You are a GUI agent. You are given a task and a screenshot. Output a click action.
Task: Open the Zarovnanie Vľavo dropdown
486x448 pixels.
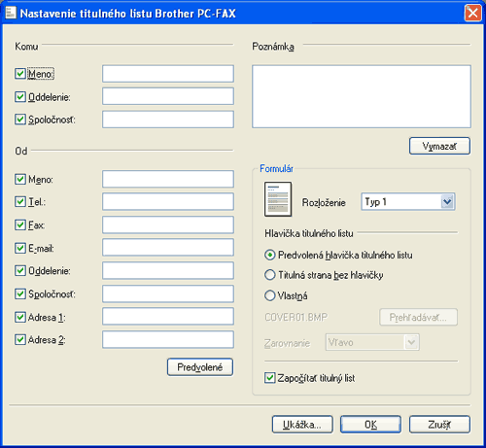(372, 342)
